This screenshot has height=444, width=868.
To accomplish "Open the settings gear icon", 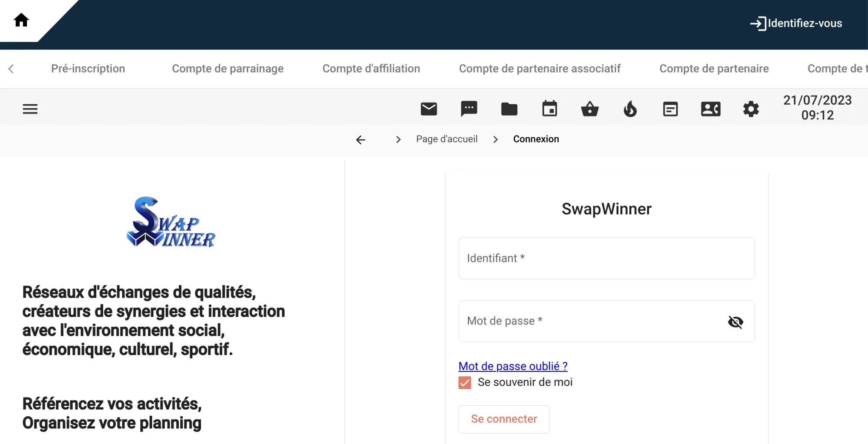I will (x=751, y=109).
